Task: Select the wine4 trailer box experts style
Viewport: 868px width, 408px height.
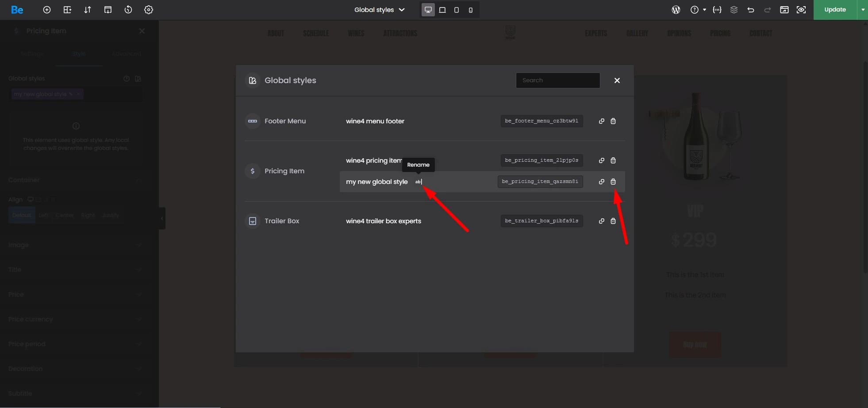Action: [x=383, y=221]
